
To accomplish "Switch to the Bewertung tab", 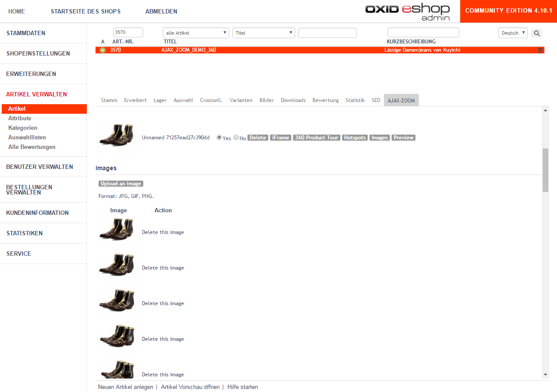I will [x=326, y=100].
